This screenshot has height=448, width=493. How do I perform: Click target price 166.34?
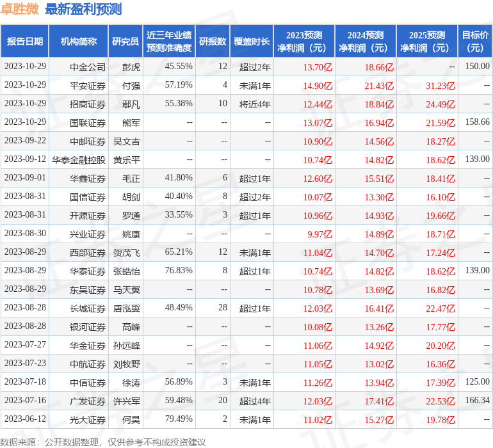tap(477, 400)
